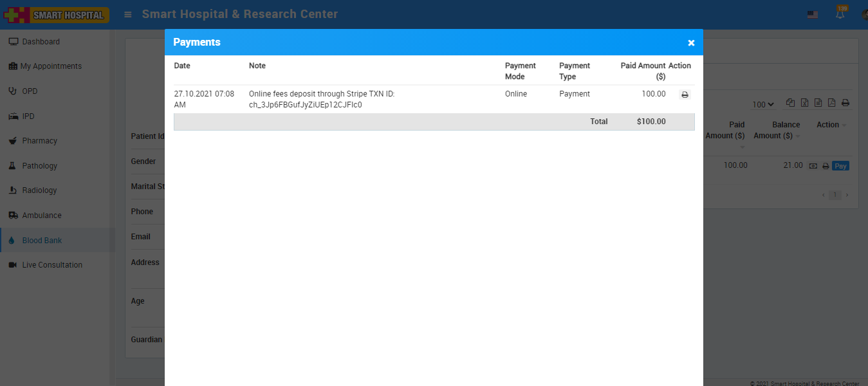Export table to Excel icon
The image size is (868, 386).
[x=804, y=103]
